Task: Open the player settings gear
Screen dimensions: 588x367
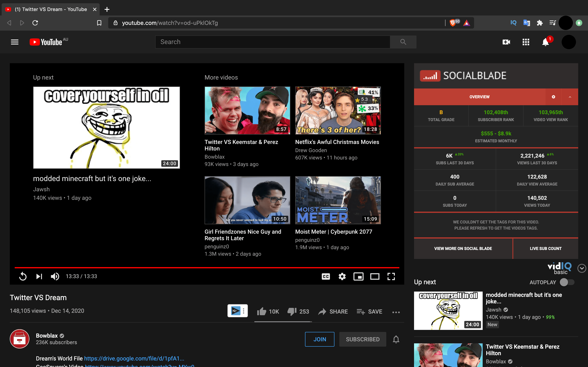Action: click(342, 276)
